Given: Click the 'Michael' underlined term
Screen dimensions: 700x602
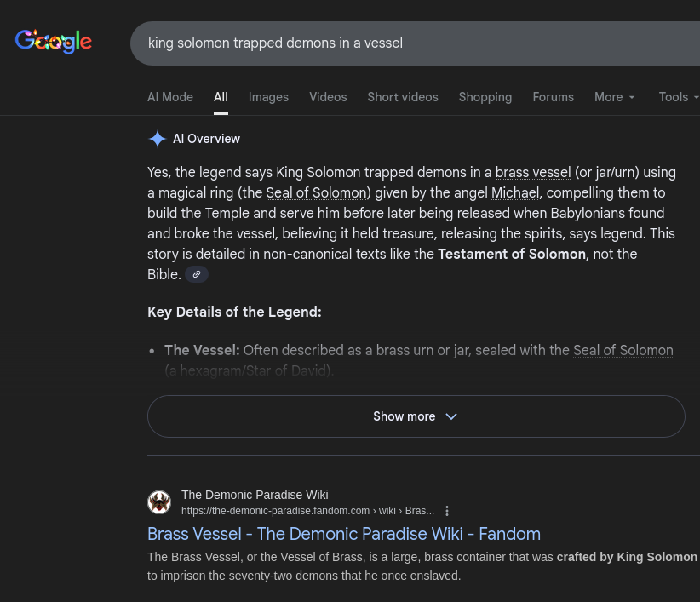Looking at the screenshot, I should click(x=515, y=192).
